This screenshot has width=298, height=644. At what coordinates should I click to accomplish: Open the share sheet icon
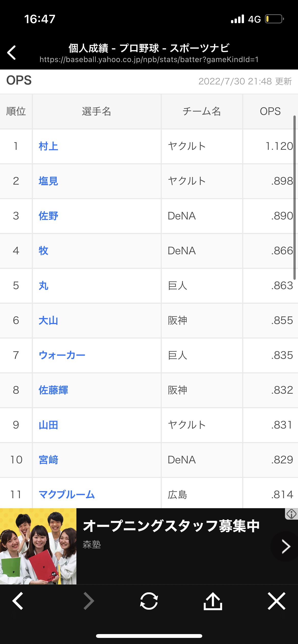click(x=213, y=601)
